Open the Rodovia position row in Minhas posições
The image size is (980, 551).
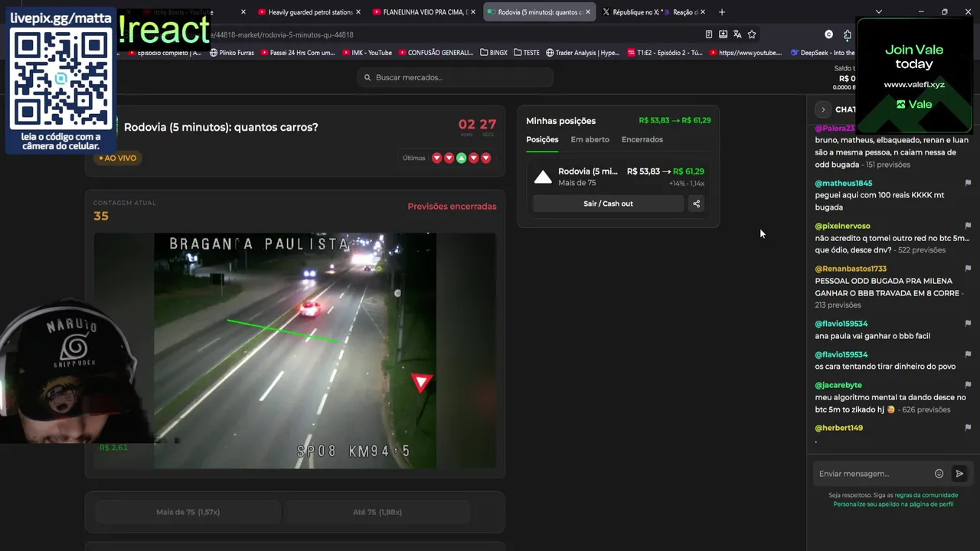pyautogui.click(x=619, y=177)
